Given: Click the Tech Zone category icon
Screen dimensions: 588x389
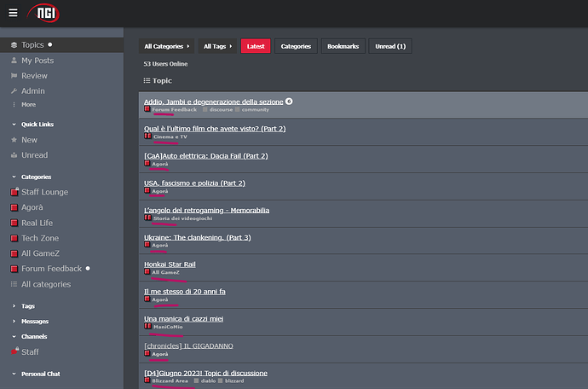Looking at the screenshot, I should tap(14, 238).
